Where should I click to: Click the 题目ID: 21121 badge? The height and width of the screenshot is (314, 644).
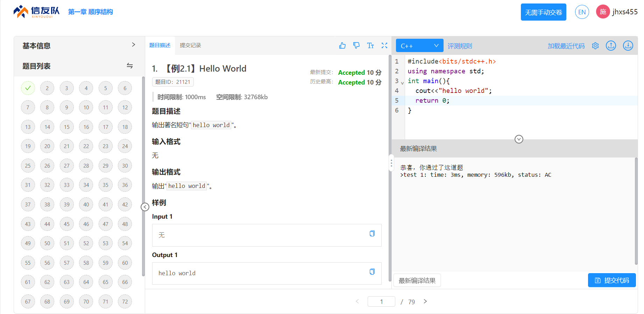(x=173, y=82)
